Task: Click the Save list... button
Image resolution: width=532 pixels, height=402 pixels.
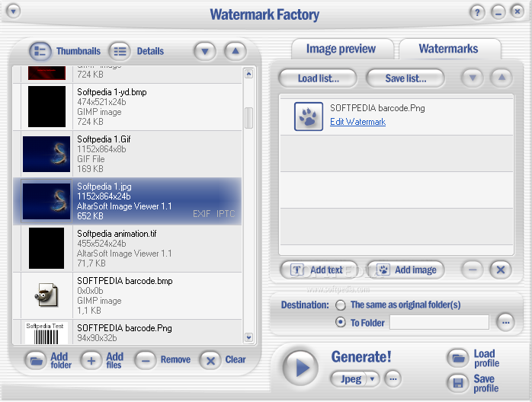Action: (405, 78)
